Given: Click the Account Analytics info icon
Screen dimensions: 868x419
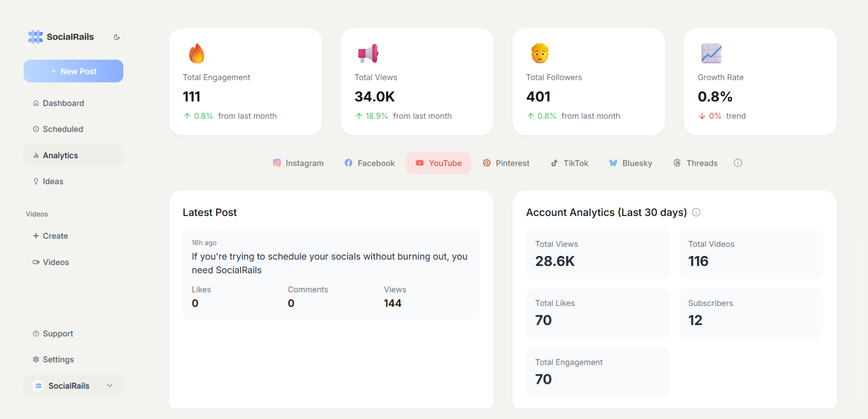Looking at the screenshot, I should pyautogui.click(x=696, y=212).
